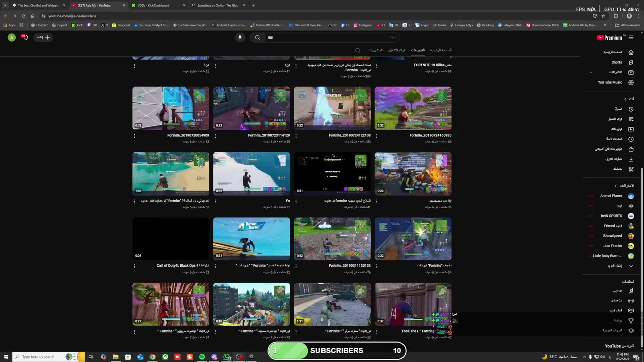Open more options for Fortnite_20190723114129 video
This screenshot has width=644, height=362.
click(x=215, y=136)
